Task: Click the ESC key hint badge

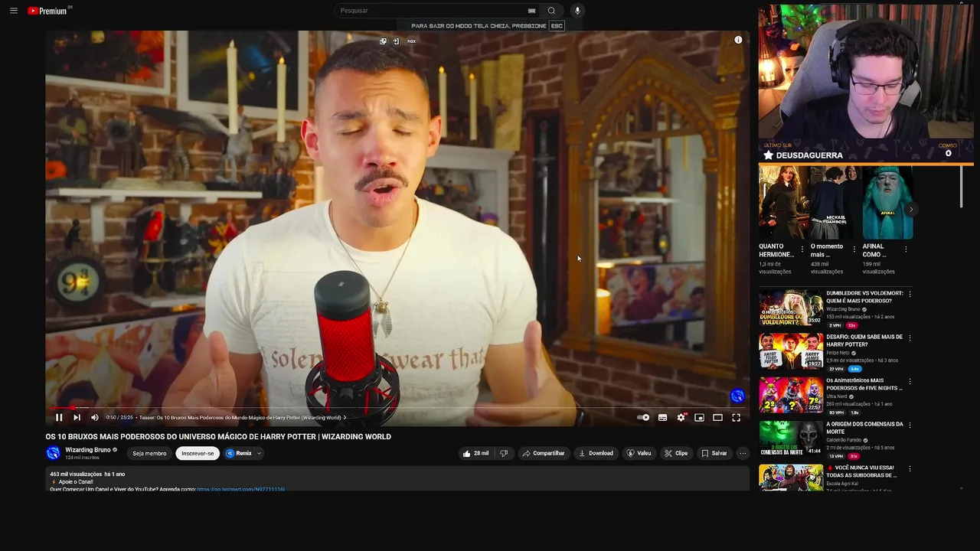Action: (x=557, y=25)
